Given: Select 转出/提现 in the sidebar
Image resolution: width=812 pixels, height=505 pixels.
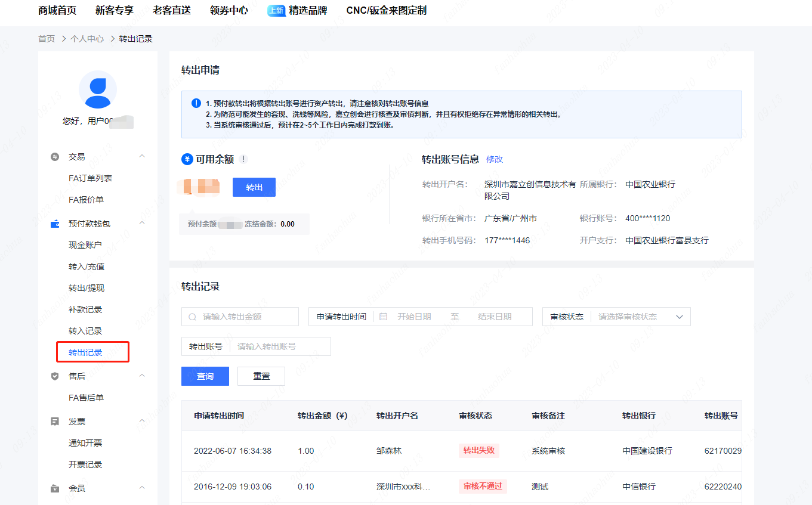Looking at the screenshot, I should pyautogui.click(x=87, y=288).
